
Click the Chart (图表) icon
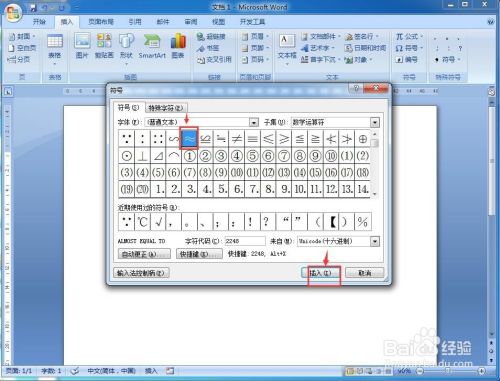coord(178,47)
